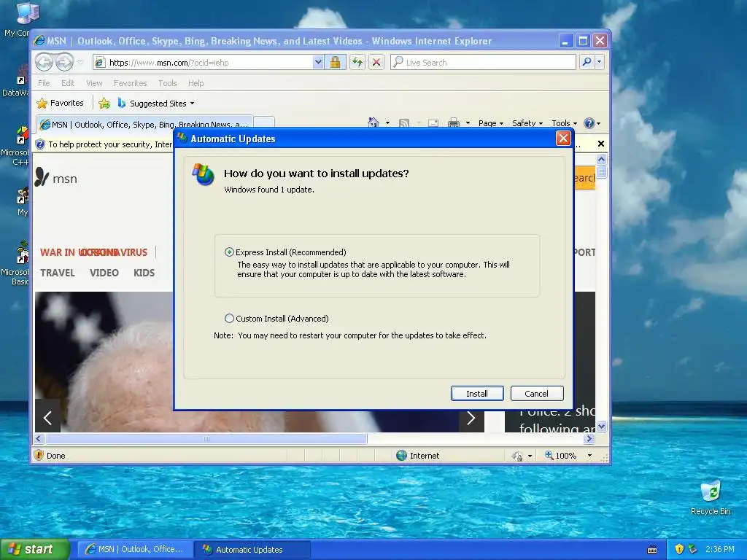Open the search provider dropdown arrow
This screenshot has width=747, height=560.
600,62
